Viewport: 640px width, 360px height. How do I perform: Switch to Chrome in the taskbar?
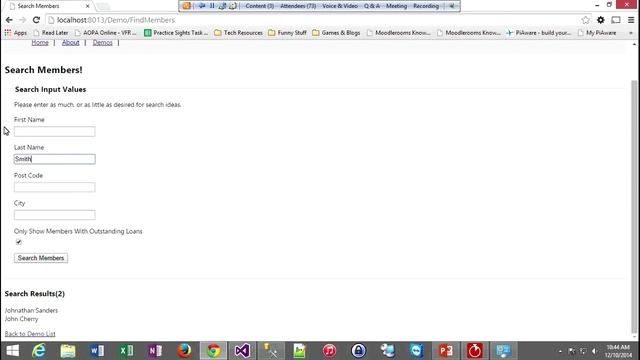point(213,351)
